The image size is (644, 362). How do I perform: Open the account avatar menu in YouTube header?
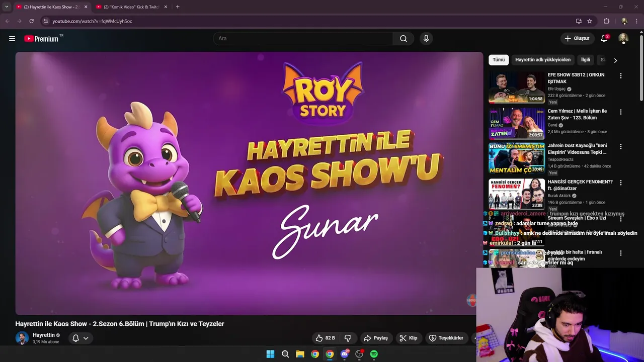click(x=623, y=39)
